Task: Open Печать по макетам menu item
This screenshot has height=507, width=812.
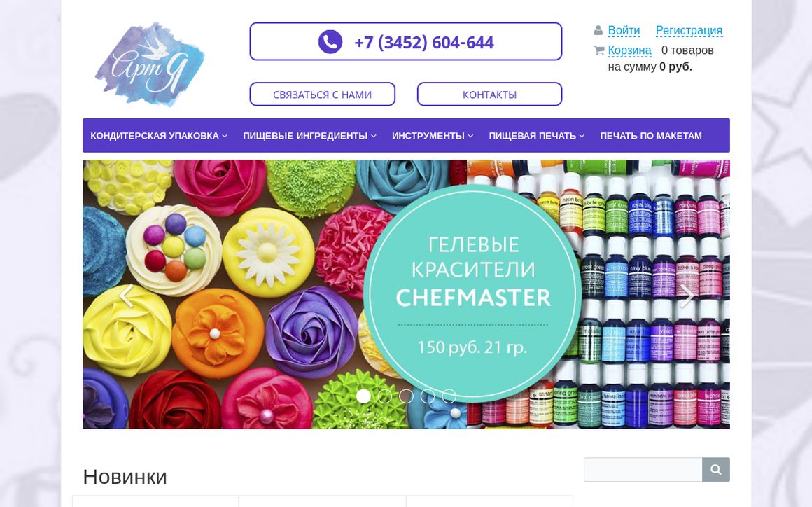Action: pos(651,136)
